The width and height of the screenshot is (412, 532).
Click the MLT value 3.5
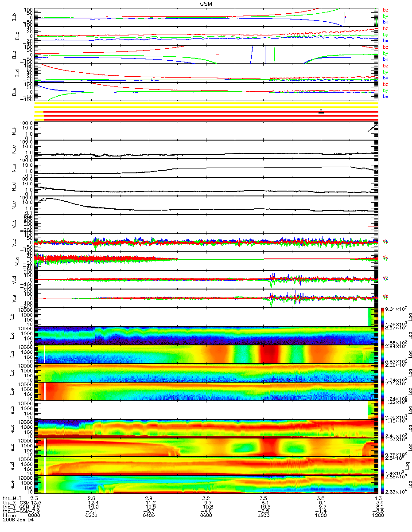tap(264, 498)
